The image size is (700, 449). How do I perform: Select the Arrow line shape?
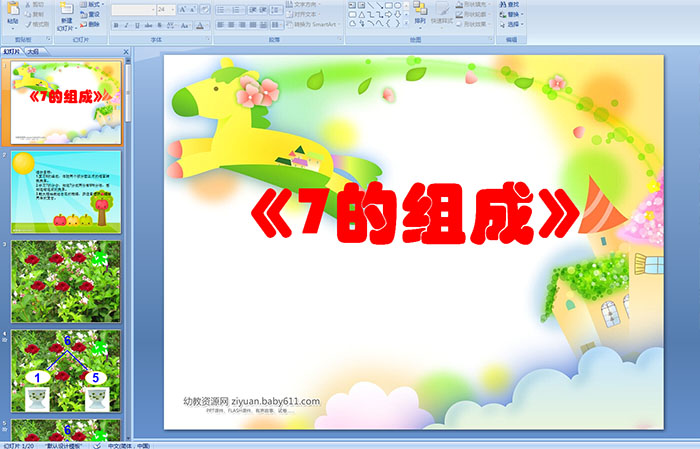tap(379, 5)
